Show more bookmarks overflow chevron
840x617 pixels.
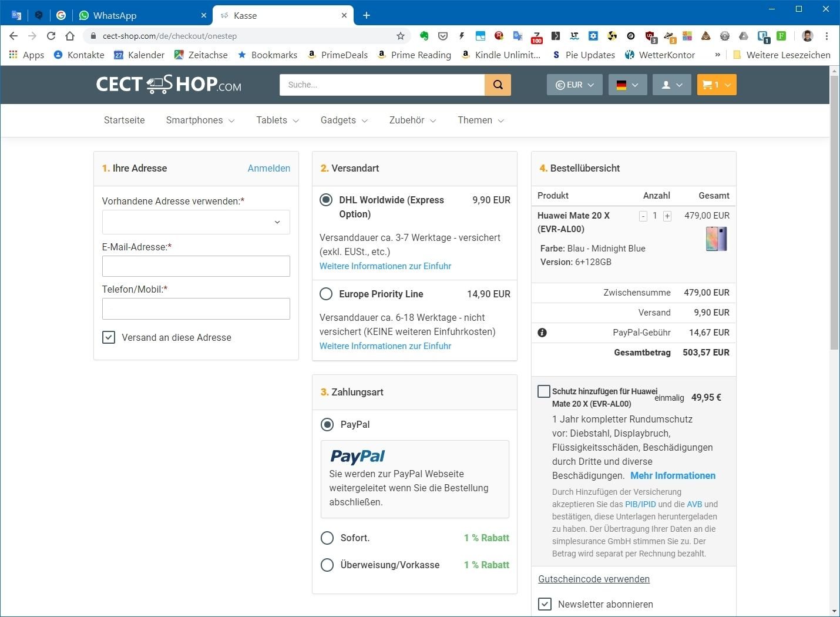(x=717, y=55)
